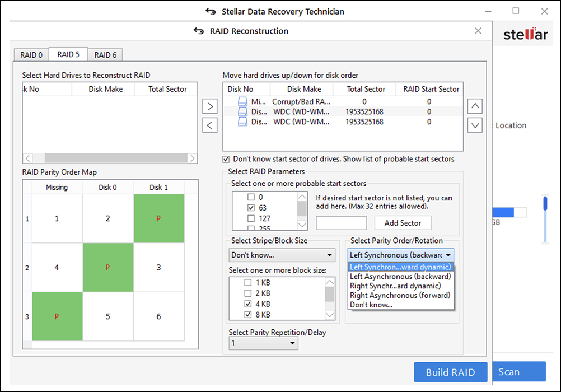Viewport: 561px width, 392px height.
Task: Select the Corrupt/Bad RA... disk make cell
Action: click(x=301, y=102)
